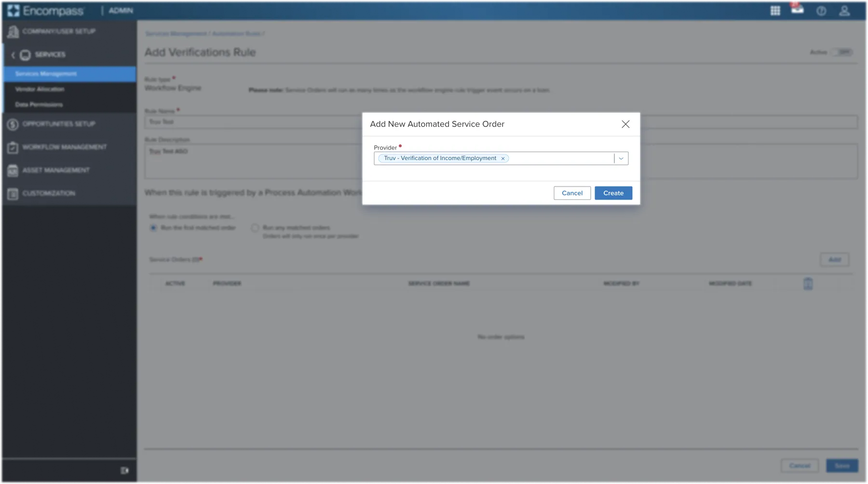Select Services Management in sidebar

pos(69,74)
